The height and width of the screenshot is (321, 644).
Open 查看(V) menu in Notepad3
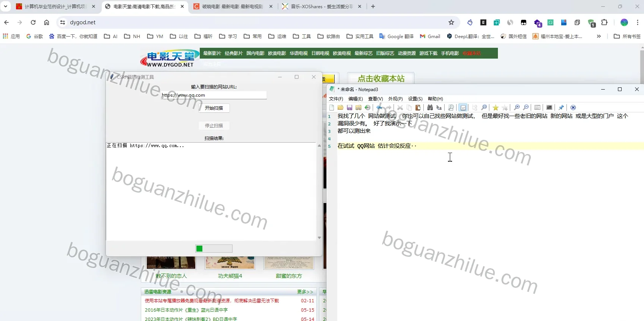click(375, 99)
